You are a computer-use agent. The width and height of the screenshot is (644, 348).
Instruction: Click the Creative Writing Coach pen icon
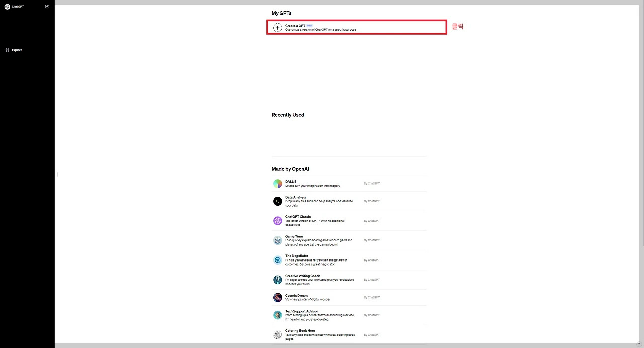point(278,280)
